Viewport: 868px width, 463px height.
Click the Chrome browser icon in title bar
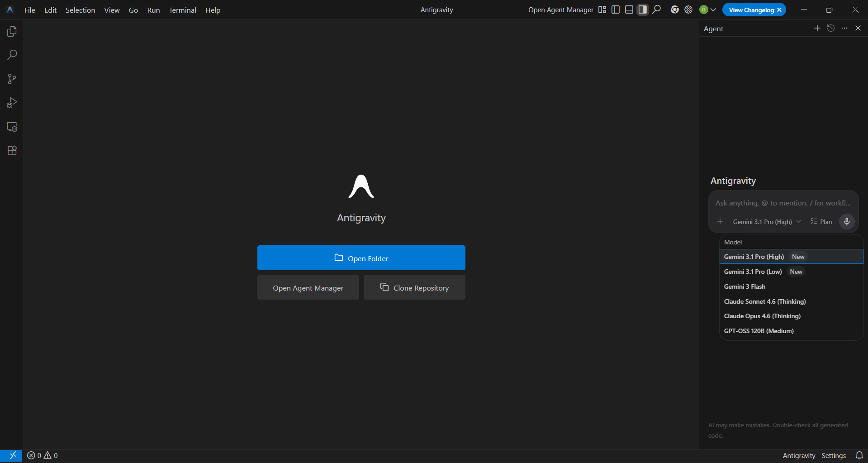pyautogui.click(x=674, y=10)
